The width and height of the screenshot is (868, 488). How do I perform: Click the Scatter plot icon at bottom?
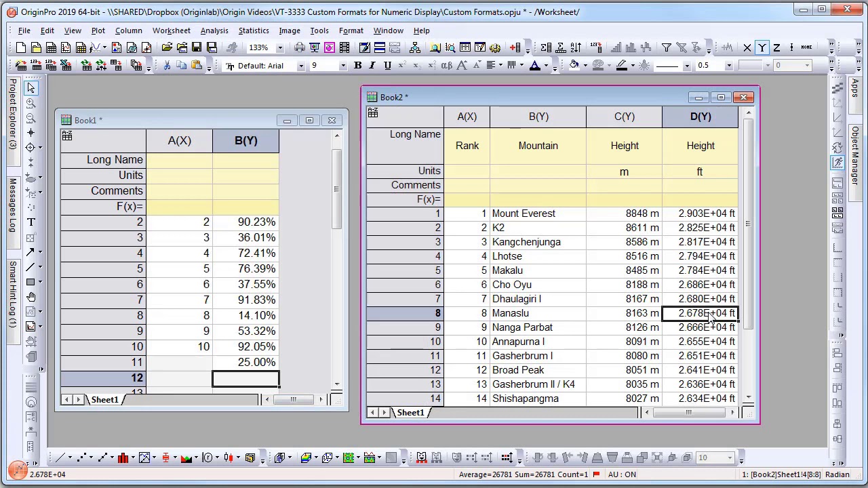81,457
